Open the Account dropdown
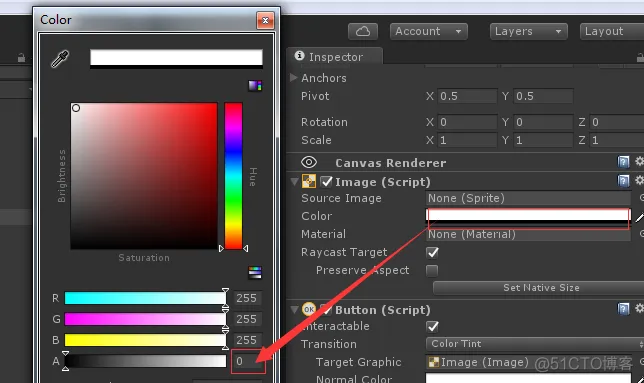 click(x=428, y=32)
